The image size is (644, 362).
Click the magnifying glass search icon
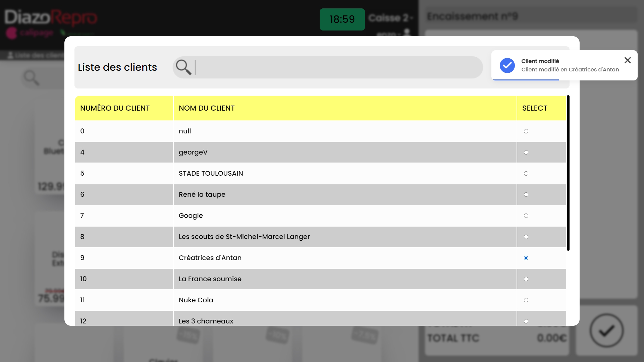[183, 67]
